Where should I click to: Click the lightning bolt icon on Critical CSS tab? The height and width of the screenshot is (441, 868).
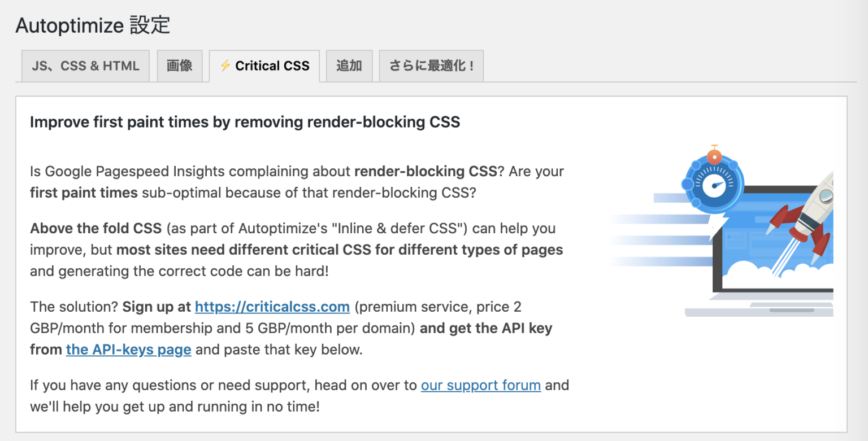(225, 66)
